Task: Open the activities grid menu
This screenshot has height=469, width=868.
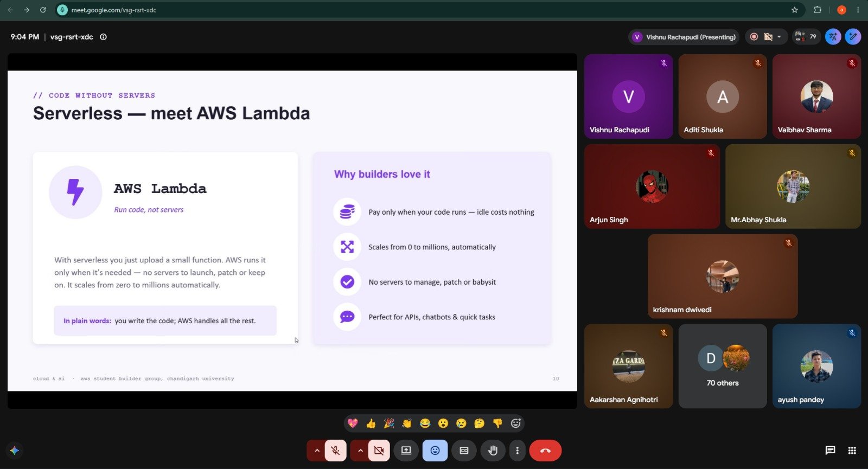Action: (x=852, y=451)
